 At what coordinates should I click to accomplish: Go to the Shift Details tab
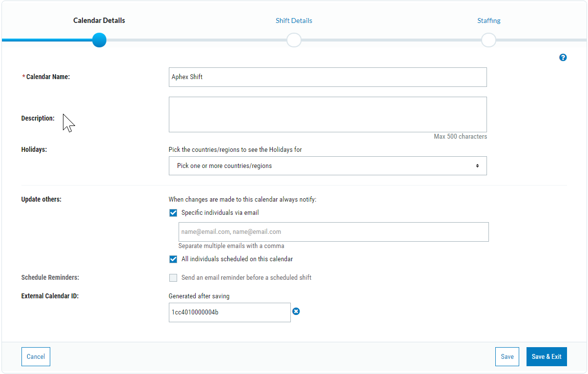(294, 21)
